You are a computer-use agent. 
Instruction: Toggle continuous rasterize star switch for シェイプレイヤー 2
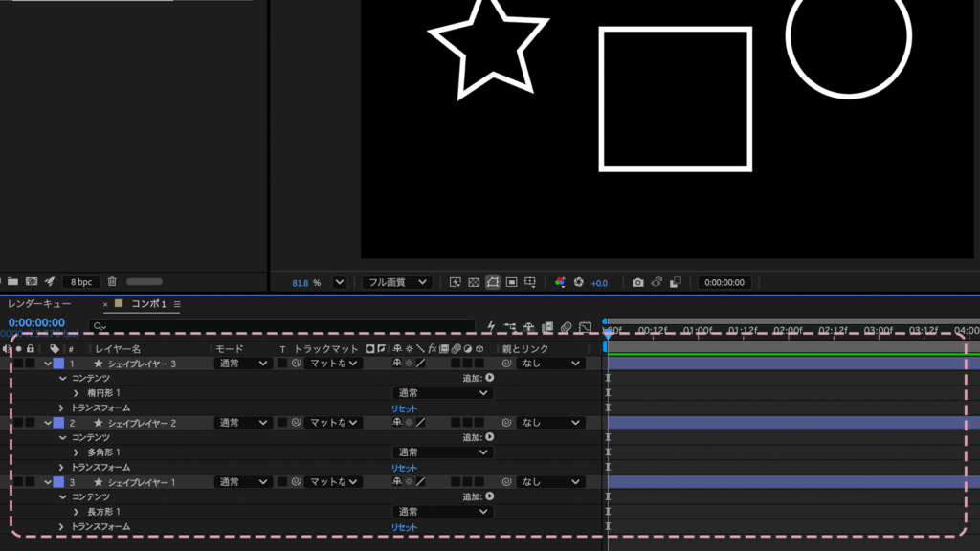click(x=409, y=422)
